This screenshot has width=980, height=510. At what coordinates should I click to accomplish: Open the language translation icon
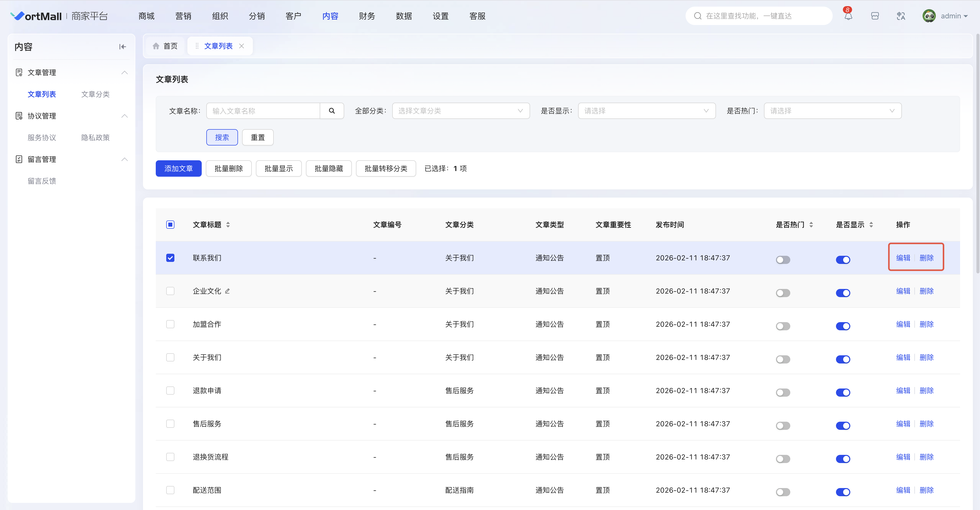tap(901, 16)
